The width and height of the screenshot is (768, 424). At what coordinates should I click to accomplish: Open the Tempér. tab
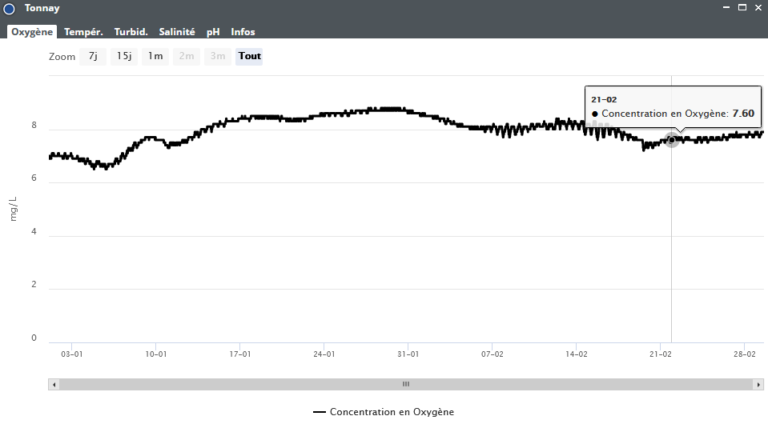point(84,32)
